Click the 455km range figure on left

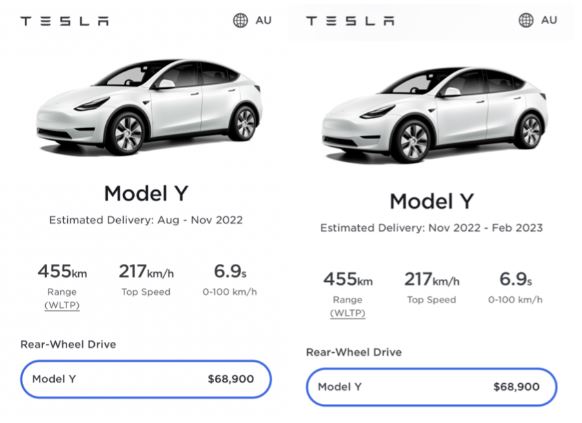click(x=62, y=271)
